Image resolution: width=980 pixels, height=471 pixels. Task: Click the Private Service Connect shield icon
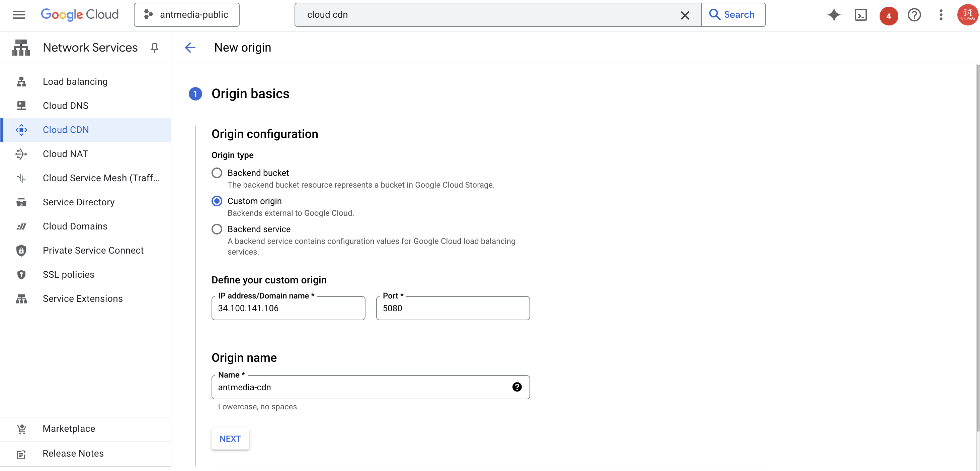point(21,251)
